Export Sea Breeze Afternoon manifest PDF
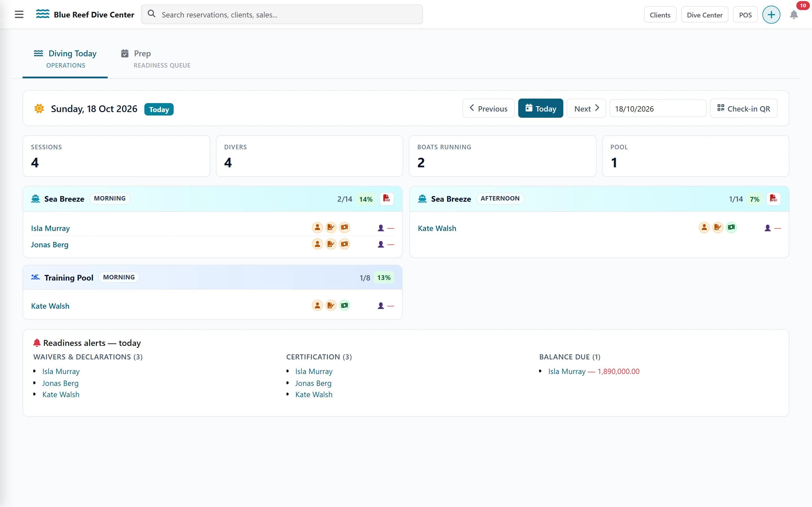Image resolution: width=812 pixels, height=507 pixels. pyautogui.click(x=773, y=199)
